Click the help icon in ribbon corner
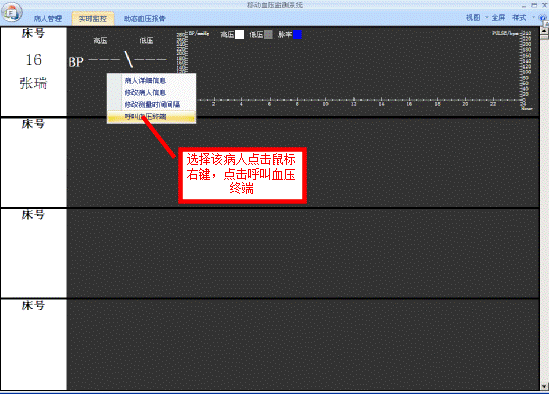 click(543, 18)
